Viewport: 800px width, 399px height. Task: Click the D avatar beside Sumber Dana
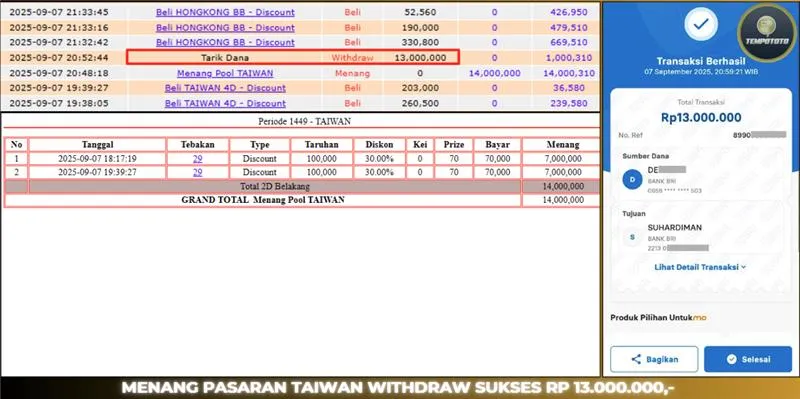point(632,179)
